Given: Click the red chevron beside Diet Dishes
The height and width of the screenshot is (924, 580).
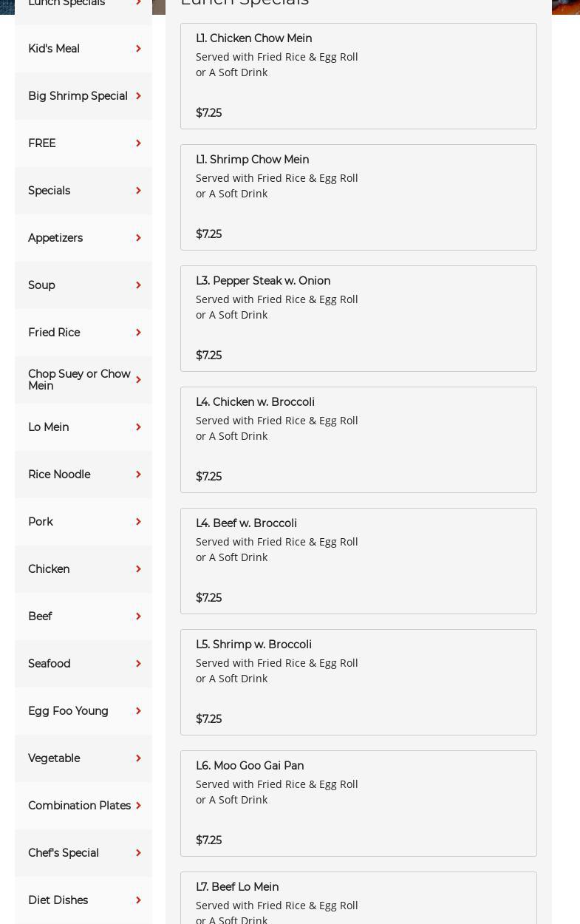Looking at the screenshot, I should point(138,900).
